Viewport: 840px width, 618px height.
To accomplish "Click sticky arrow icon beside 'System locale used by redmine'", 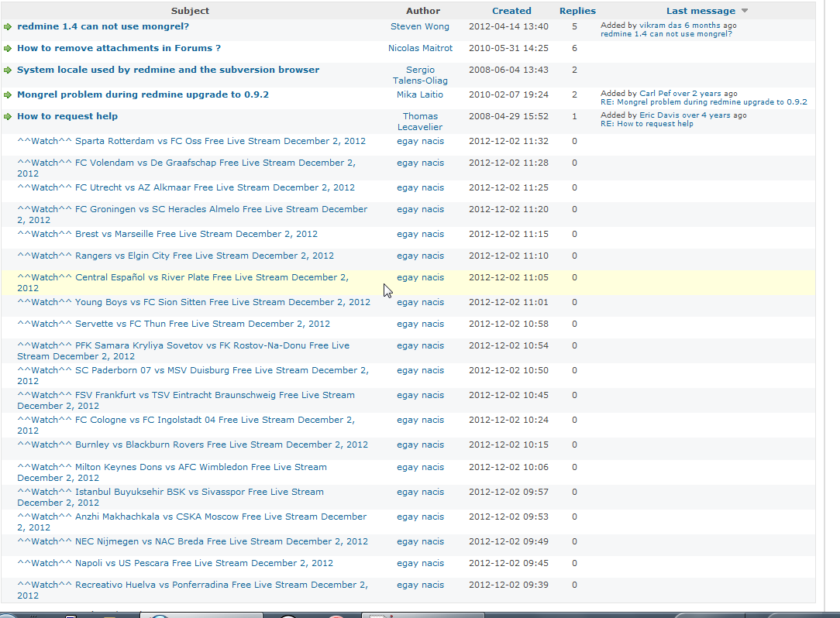I will point(8,70).
